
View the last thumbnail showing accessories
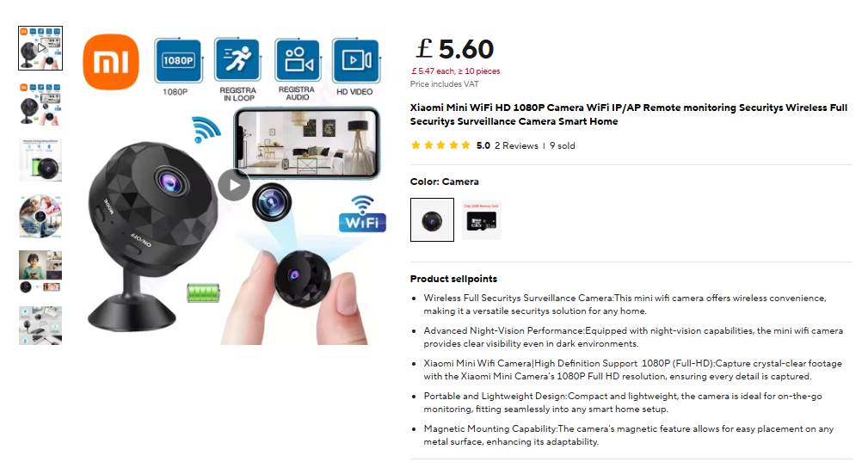[40, 326]
